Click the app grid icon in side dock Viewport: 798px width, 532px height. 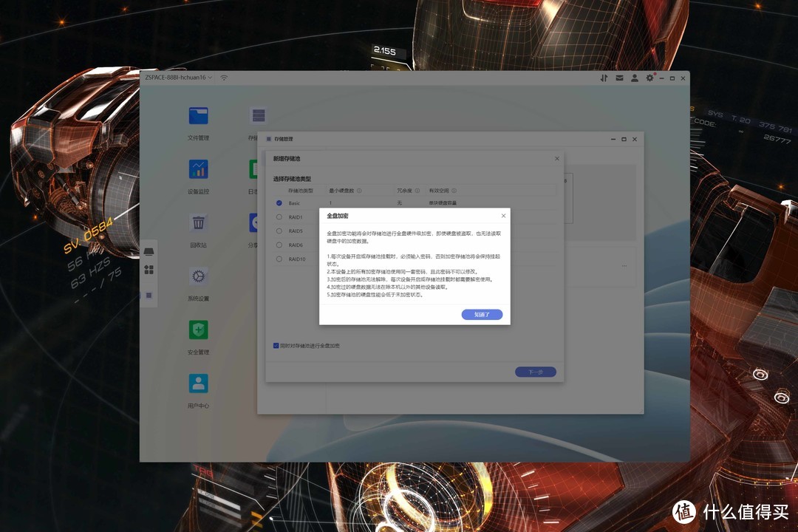[x=149, y=270]
